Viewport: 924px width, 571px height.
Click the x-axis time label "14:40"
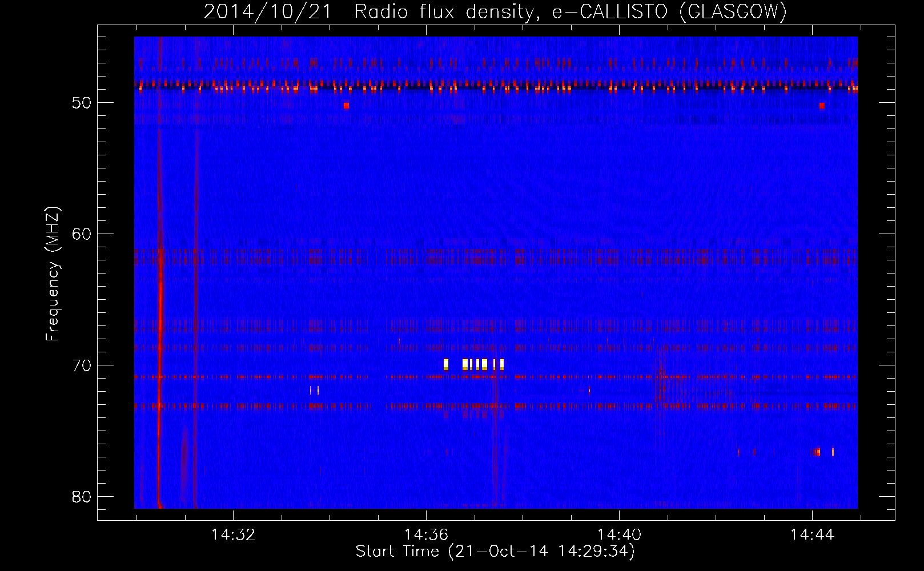tap(619, 535)
